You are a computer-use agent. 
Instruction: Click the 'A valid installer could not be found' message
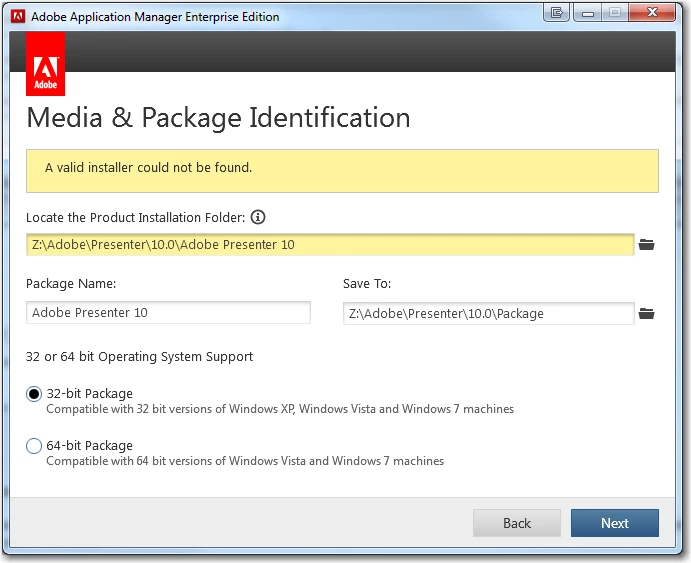point(149,168)
